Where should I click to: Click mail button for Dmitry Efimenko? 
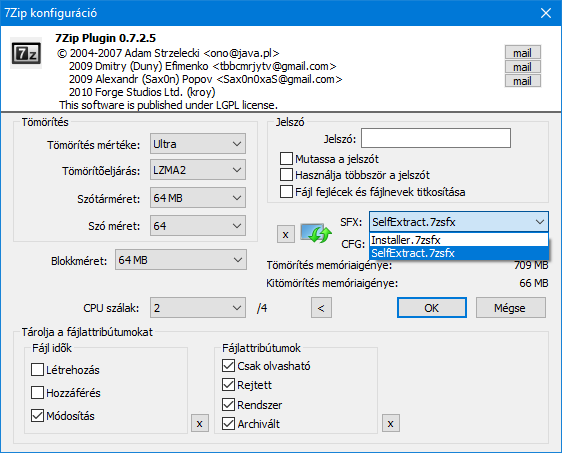[523, 67]
